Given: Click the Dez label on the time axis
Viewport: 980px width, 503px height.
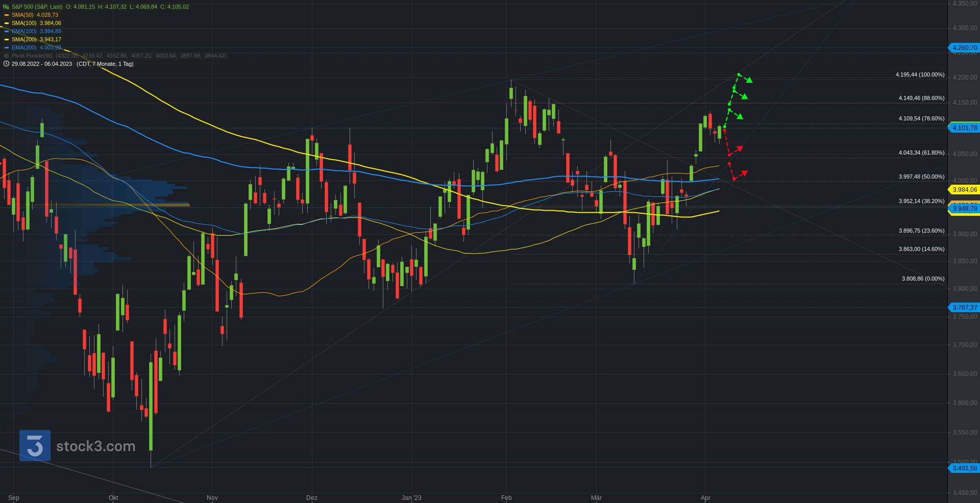Looking at the screenshot, I should [312, 498].
